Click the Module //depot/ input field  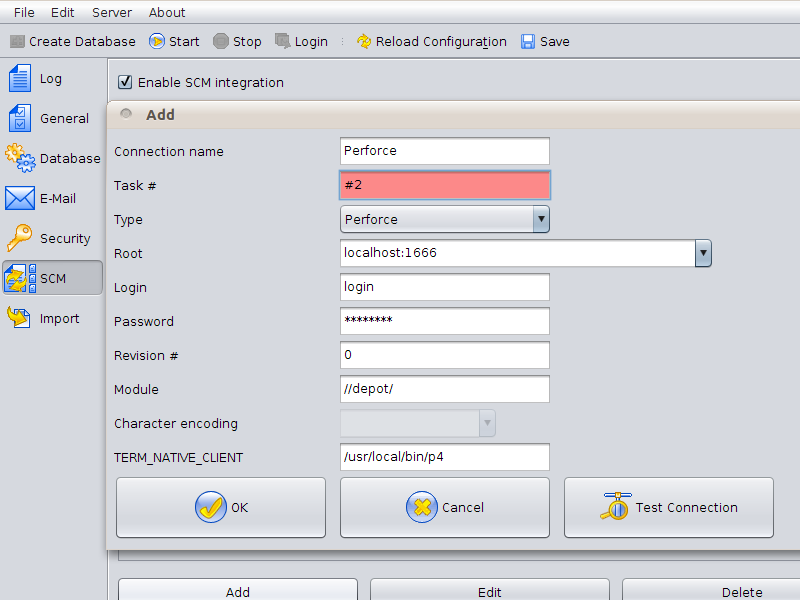pyautogui.click(x=445, y=389)
